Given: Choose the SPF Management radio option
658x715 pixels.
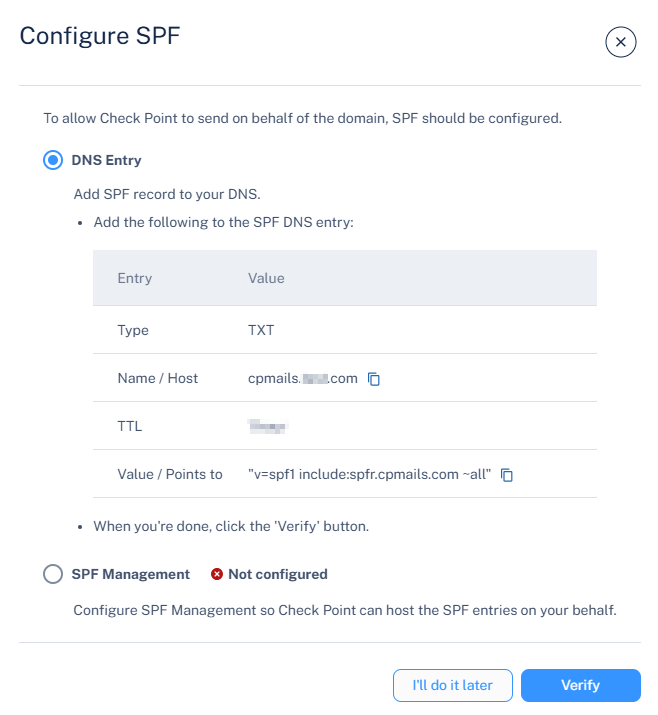Looking at the screenshot, I should 53,574.
